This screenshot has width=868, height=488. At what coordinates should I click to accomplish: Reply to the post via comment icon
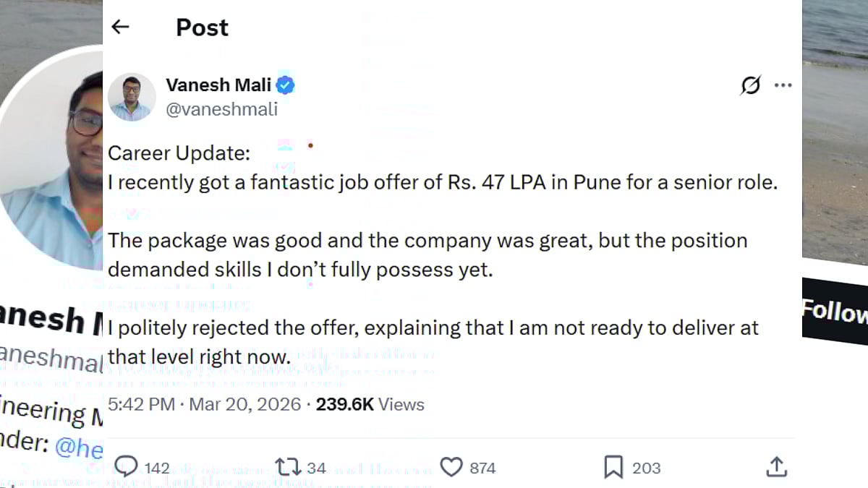click(127, 467)
